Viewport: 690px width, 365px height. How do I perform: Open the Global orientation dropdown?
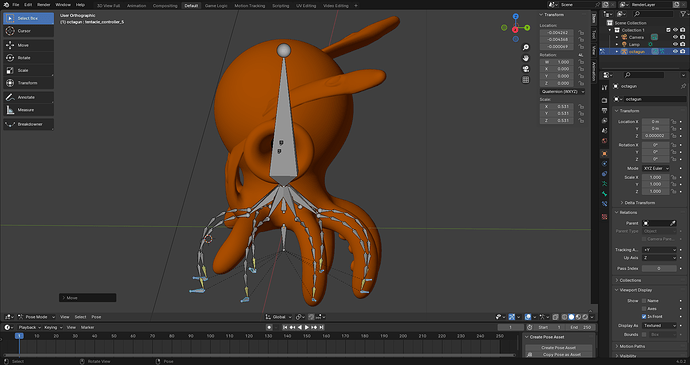point(278,317)
